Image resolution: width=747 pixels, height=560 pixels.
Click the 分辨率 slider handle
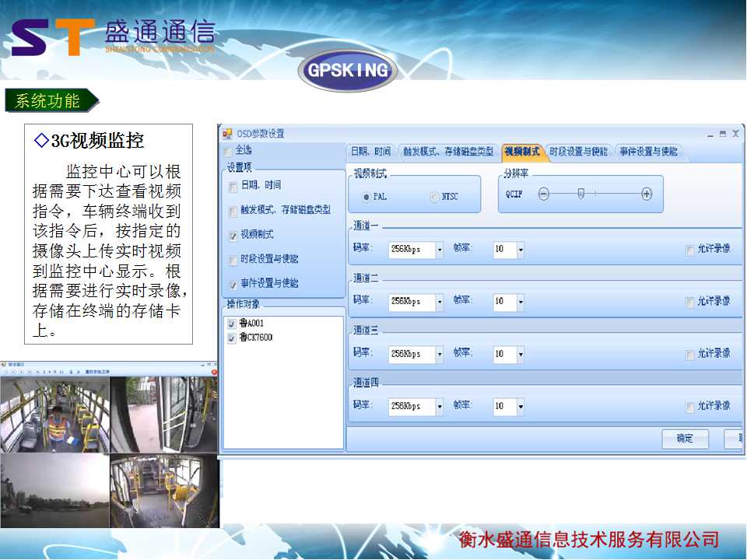click(x=581, y=194)
